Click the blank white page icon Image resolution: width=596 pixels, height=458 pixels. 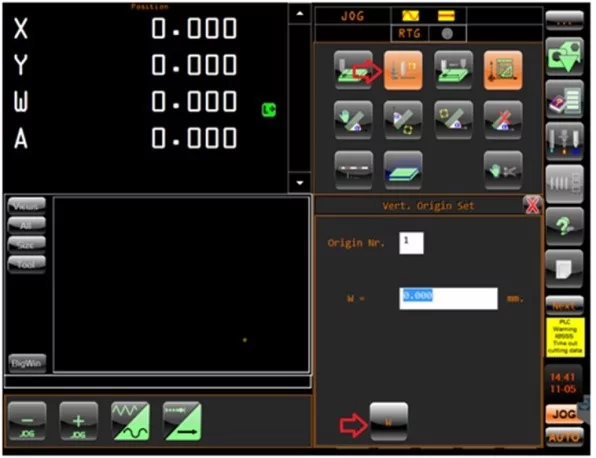[x=564, y=269]
